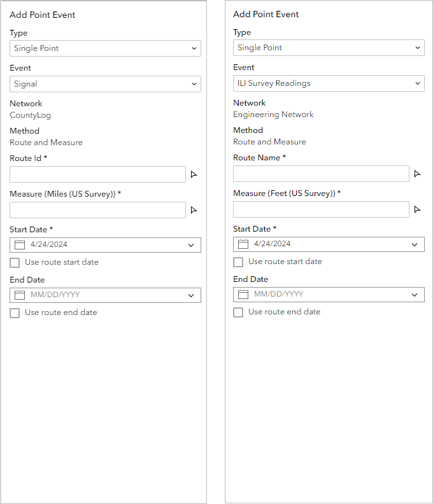Click the Route Name input field

click(321, 174)
